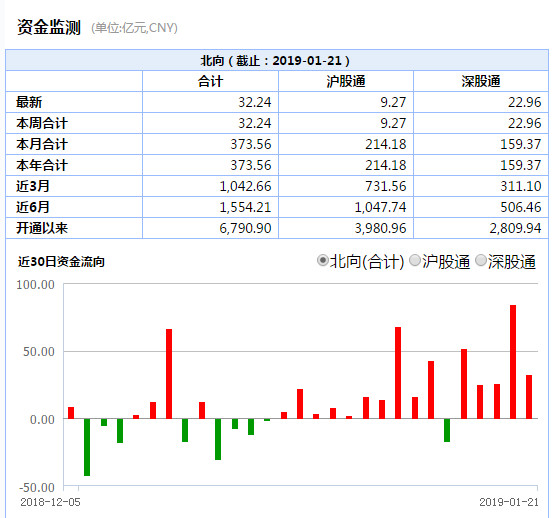Click the 本年合计 row label
This screenshot has height=518, width=553.
tap(42, 165)
